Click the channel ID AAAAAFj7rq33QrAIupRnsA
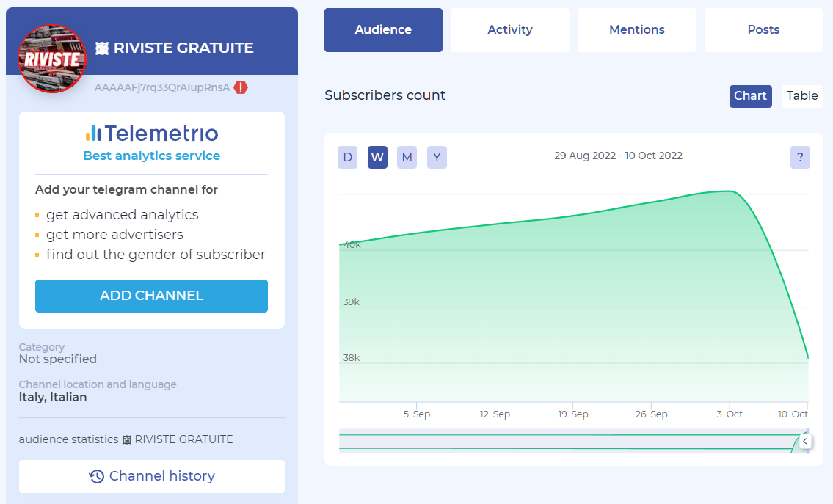Image resolution: width=833 pixels, height=504 pixels. 162,87
